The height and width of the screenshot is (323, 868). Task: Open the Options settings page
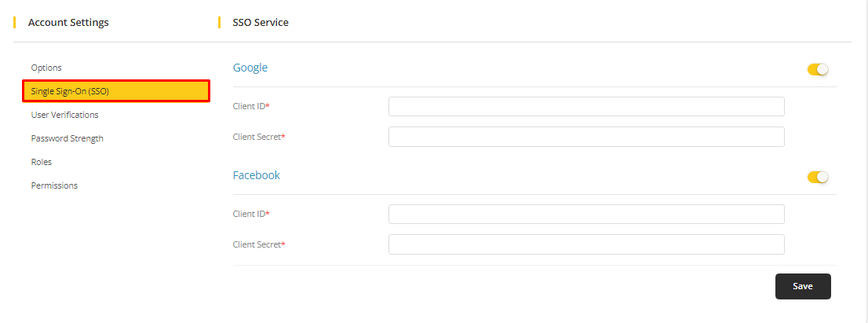coord(46,68)
